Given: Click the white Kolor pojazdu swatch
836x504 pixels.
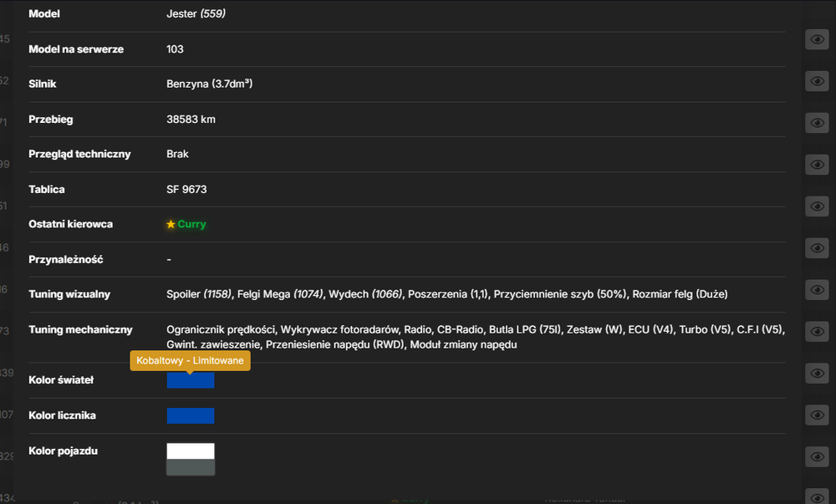Looking at the screenshot, I should (191, 451).
